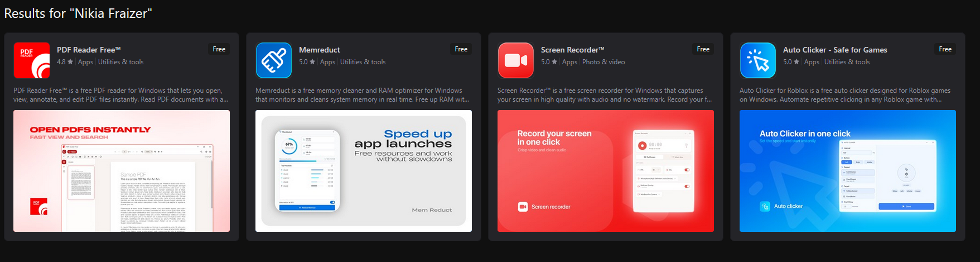This screenshot has width=980, height=262.
Task: Click 'Utilities & tools' category under Memreduct
Action: [363, 62]
